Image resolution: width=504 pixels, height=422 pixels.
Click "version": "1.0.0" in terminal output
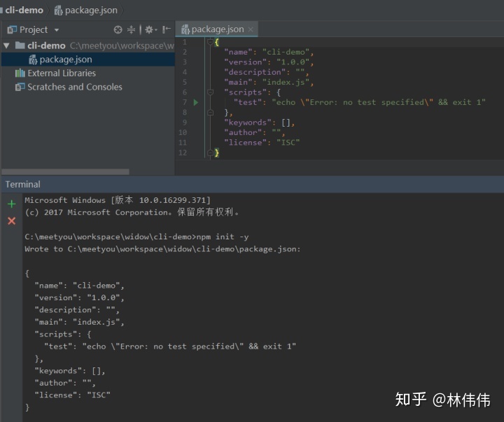coord(79,297)
